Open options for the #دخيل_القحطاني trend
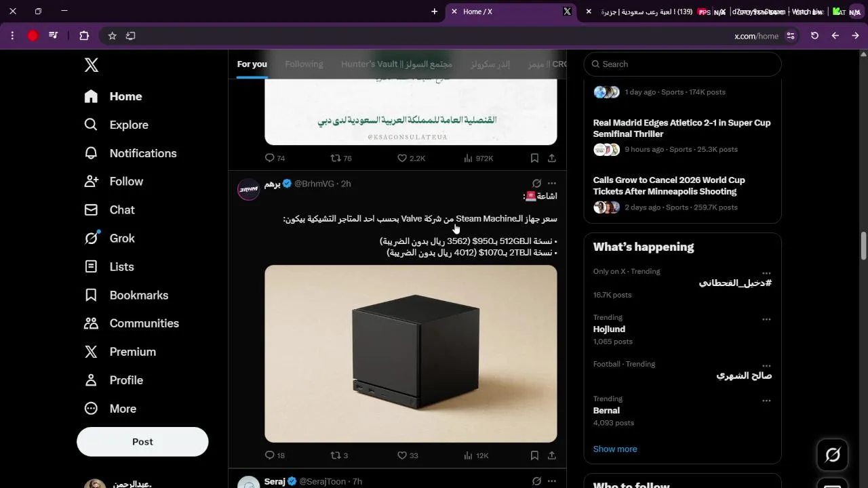868x488 pixels. click(x=766, y=273)
